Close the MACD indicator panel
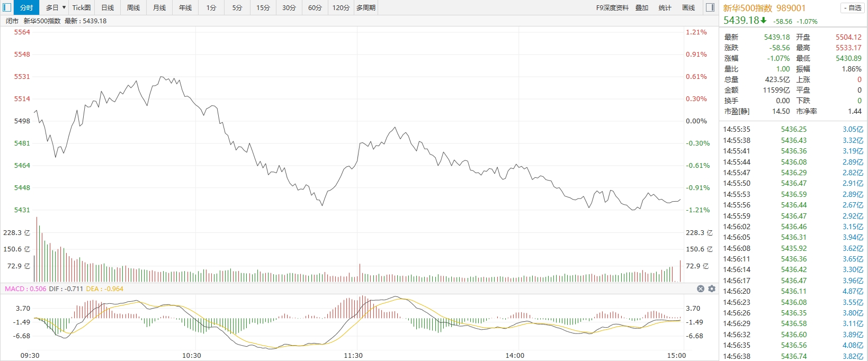The height and width of the screenshot is (361, 868). click(701, 288)
